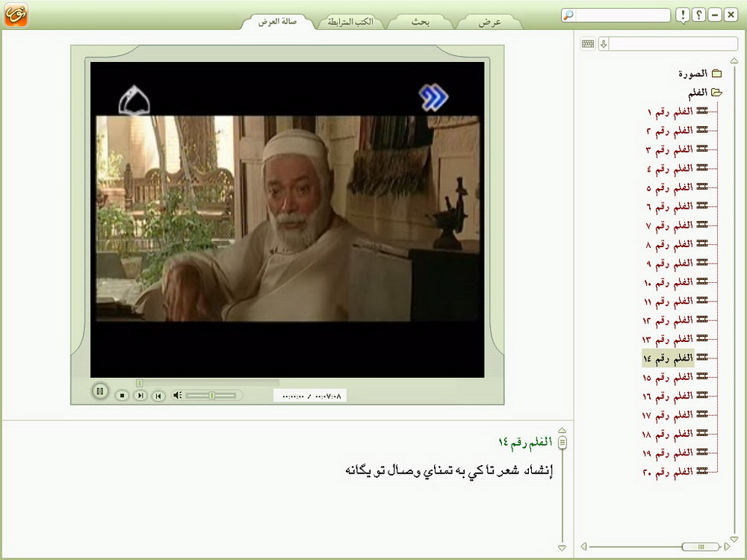Select الفلم رقم ١ in the tree
747x560 pixels.
(x=670, y=111)
